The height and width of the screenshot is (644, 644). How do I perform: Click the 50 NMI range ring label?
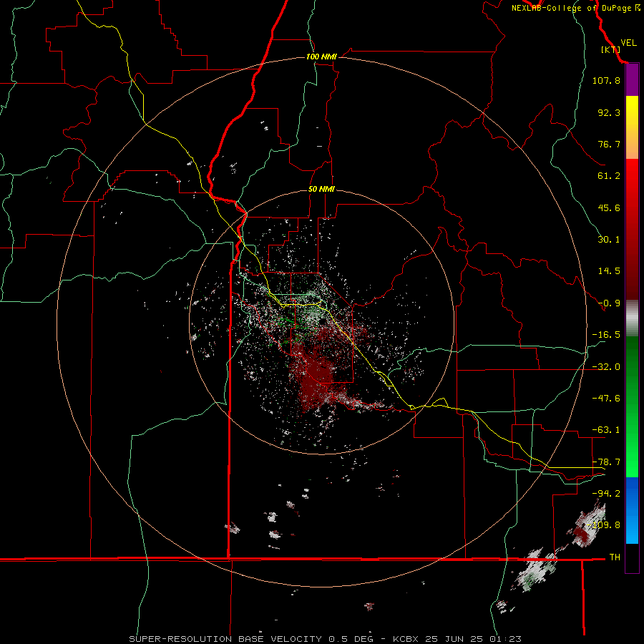click(321, 190)
